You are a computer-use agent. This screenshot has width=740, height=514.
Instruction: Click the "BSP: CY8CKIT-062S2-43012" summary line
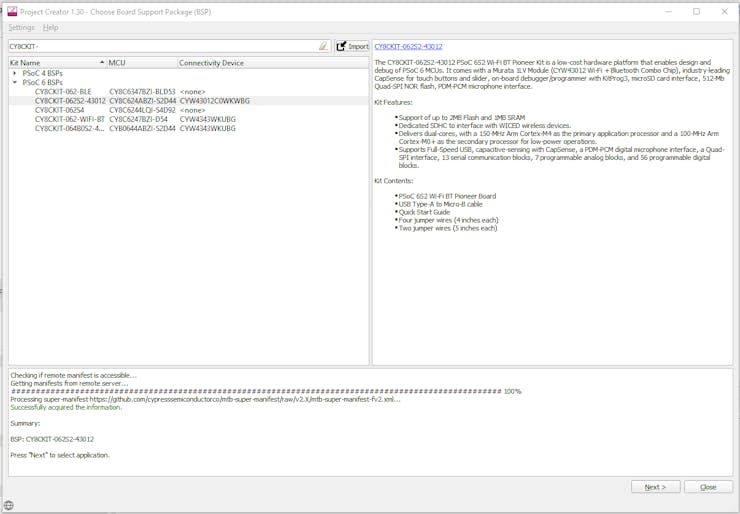(52, 439)
